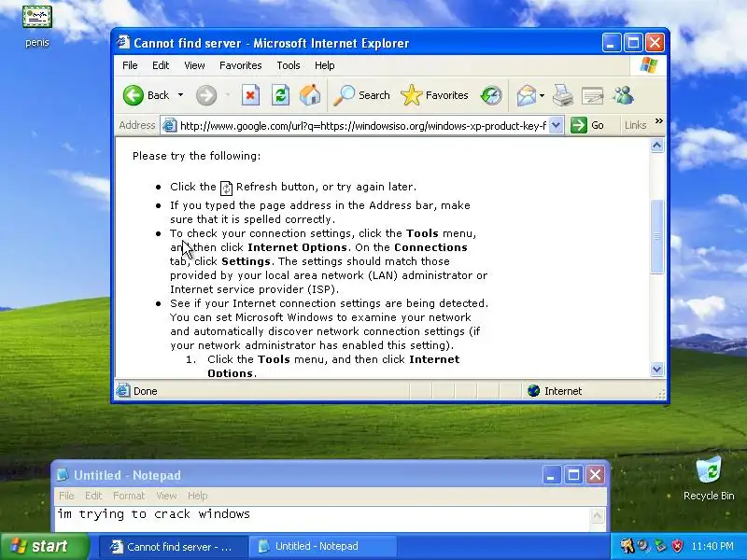
Task: Click the keys tray icon in the notification area
Action: (x=627, y=546)
